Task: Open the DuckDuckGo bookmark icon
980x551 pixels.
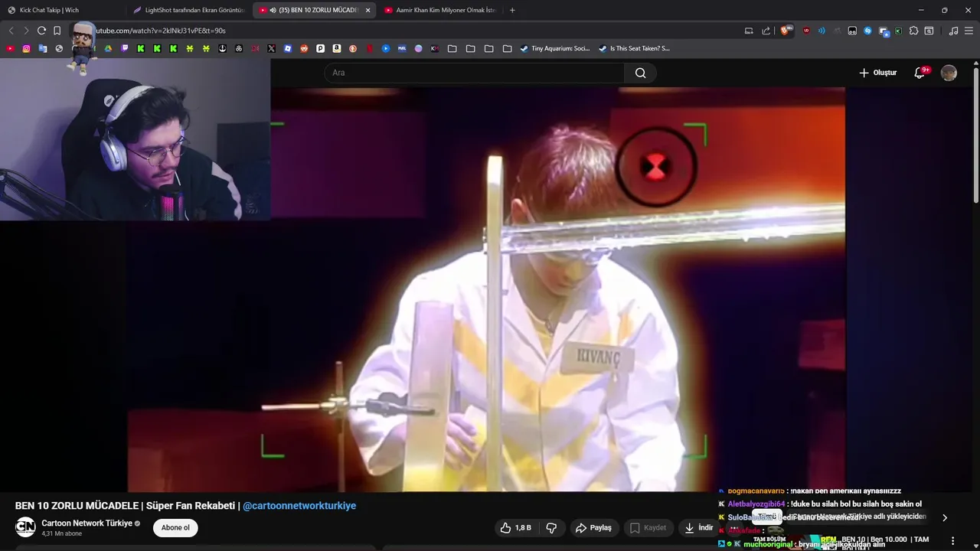Action: [x=353, y=48]
